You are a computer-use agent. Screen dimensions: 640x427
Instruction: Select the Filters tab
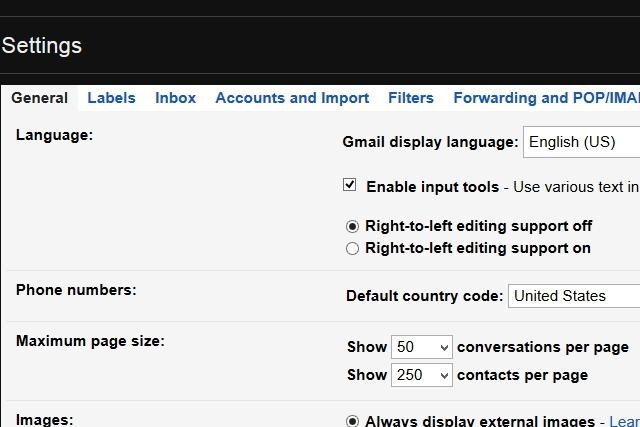pos(410,98)
